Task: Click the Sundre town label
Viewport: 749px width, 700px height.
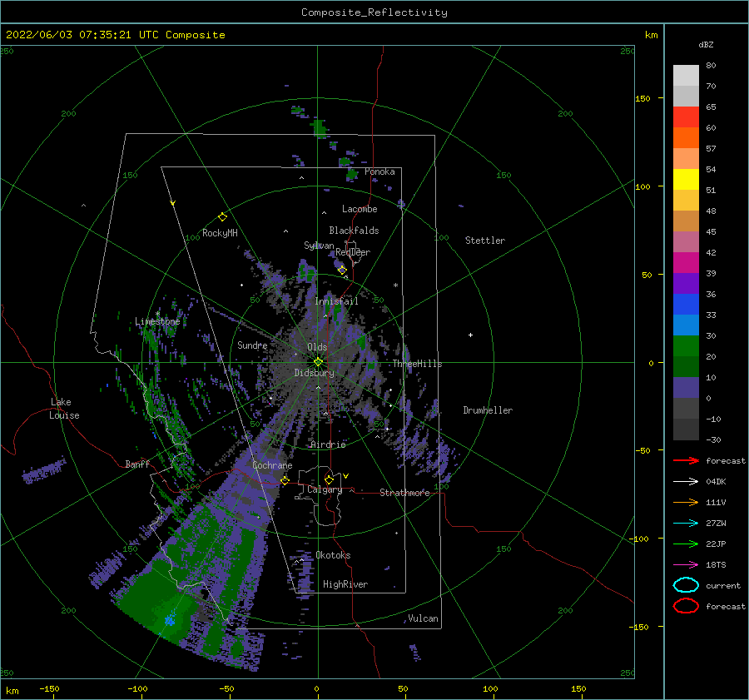Action: [252, 345]
